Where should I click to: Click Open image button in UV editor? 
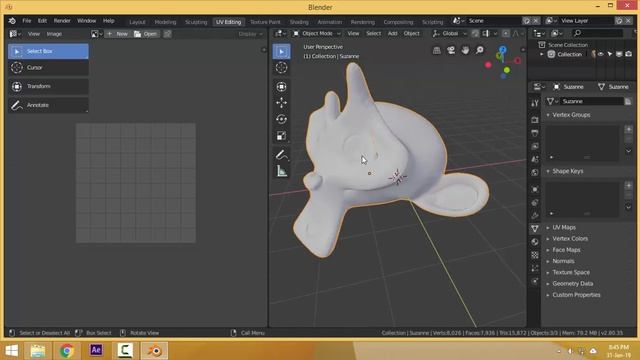(x=146, y=34)
